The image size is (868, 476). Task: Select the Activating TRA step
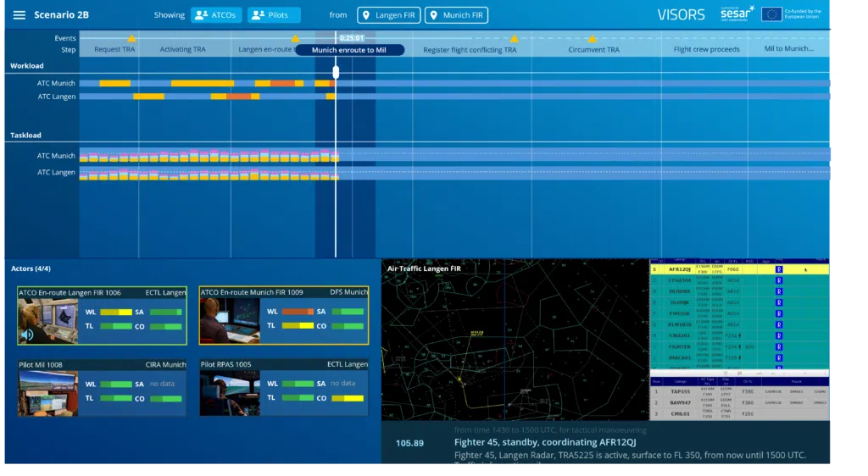(183, 49)
